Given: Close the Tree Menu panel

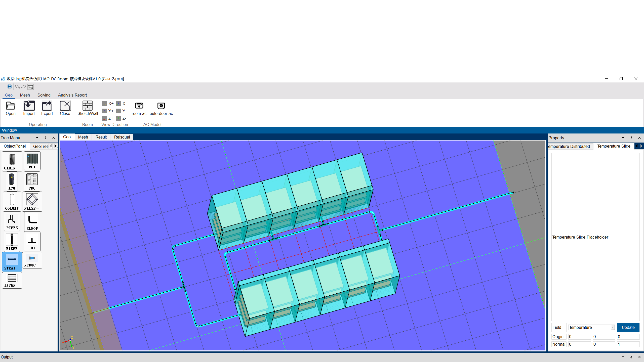Looking at the screenshot, I should click(x=54, y=138).
